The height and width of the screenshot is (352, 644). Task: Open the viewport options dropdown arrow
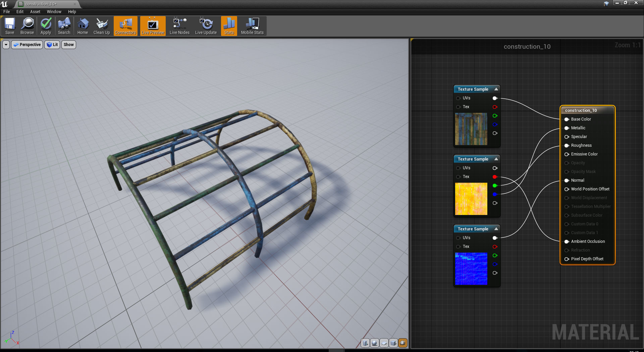(6, 45)
